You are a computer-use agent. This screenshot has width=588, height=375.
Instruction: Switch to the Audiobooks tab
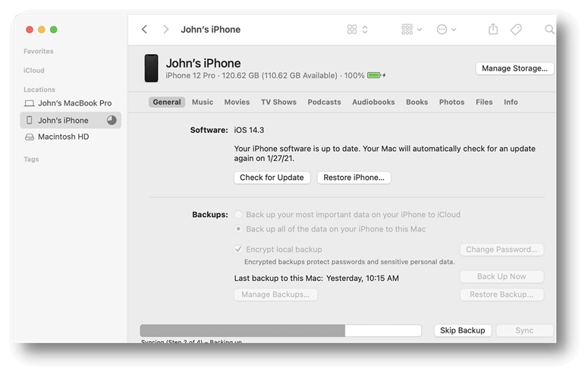pyautogui.click(x=373, y=102)
